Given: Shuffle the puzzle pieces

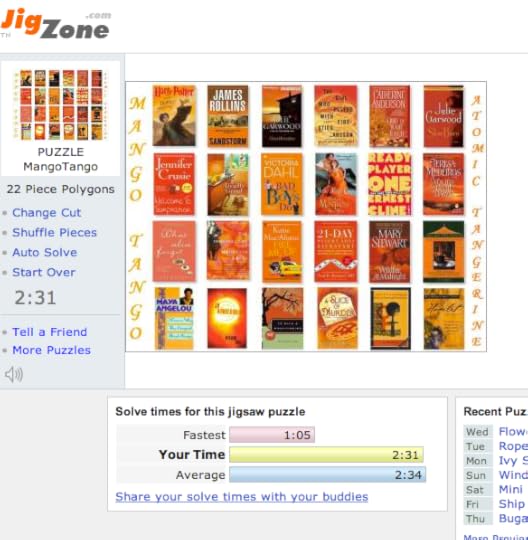Looking at the screenshot, I should [54, 232].
